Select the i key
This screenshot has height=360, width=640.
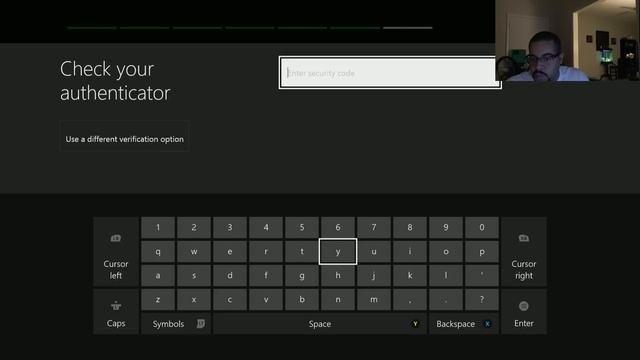[410, 251]
